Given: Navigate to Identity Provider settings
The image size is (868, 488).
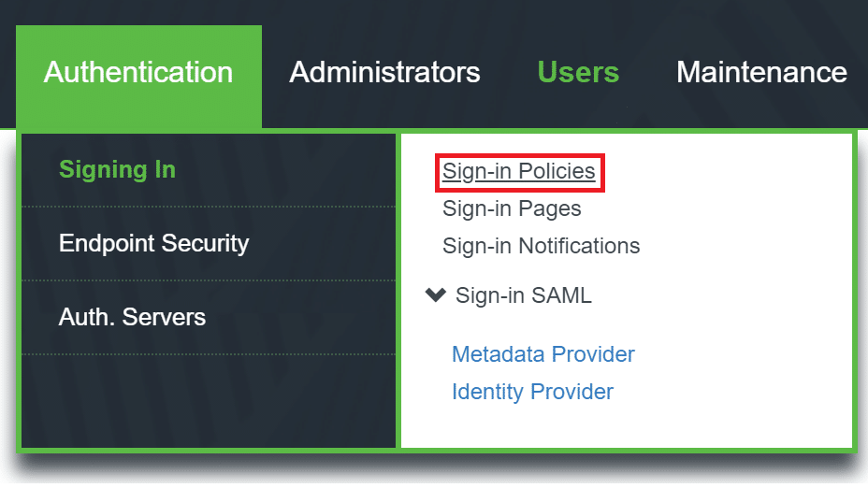Looking at the screenshot, I should pos(532,392).
